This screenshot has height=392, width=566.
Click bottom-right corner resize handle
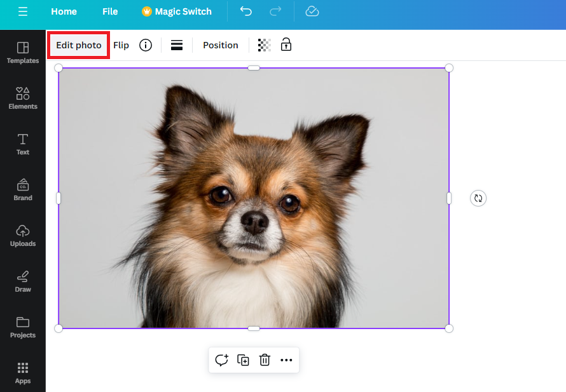449,328
